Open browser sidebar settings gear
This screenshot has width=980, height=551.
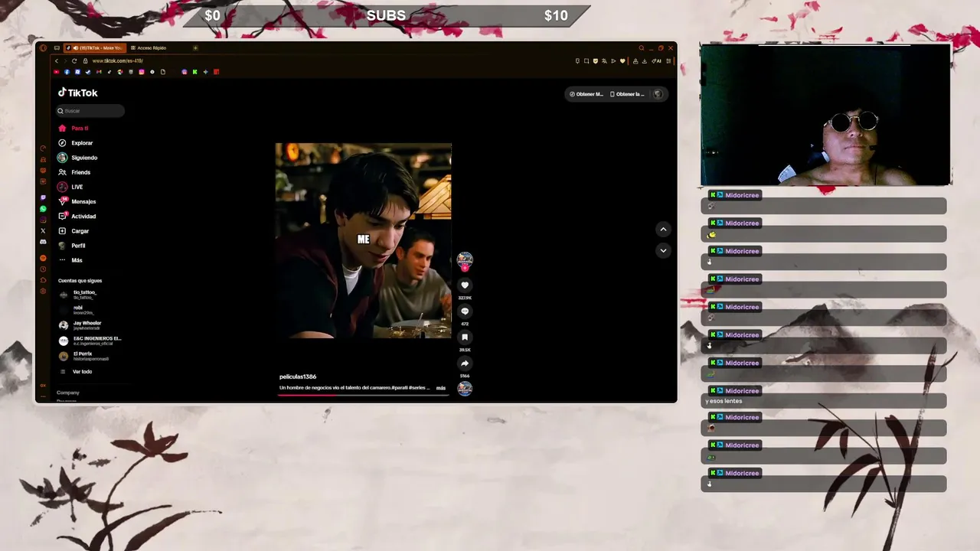pyautogui.click(x=43, y=291)
